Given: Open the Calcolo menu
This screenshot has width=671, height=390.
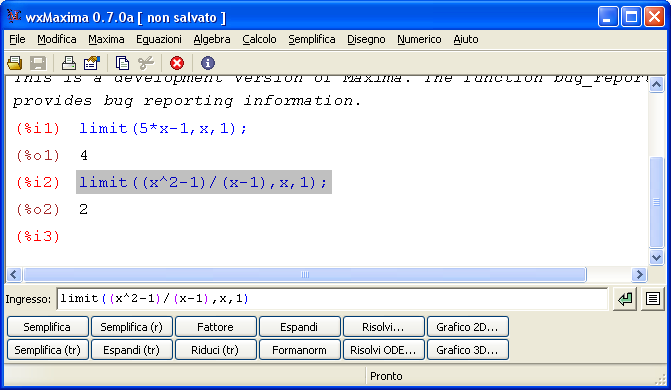Looking at the screenshot, I should (x=259, y=39).
